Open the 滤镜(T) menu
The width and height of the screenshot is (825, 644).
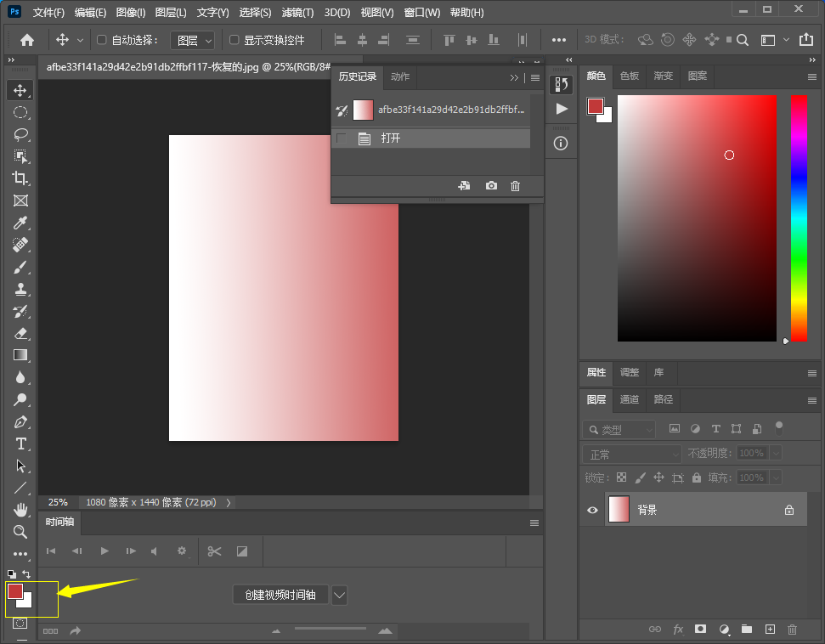tap(297, 13)
